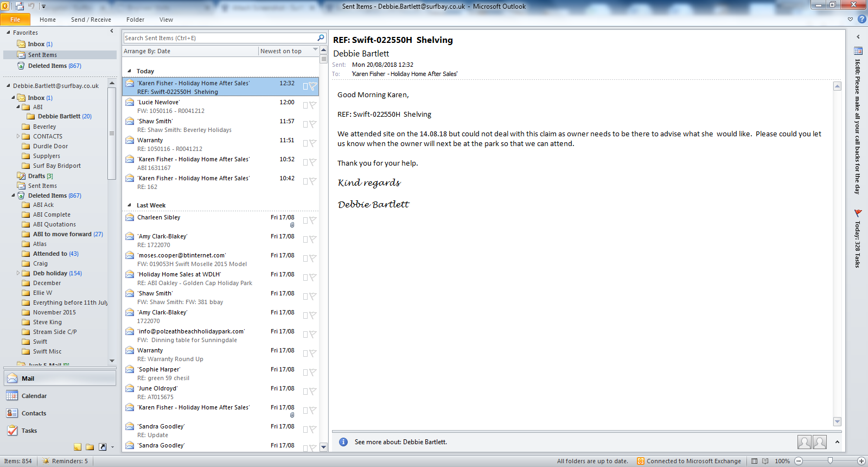Screen dimensions: 868x467
Task: Click the search magnifier icon
Action: tap(321, 38)
